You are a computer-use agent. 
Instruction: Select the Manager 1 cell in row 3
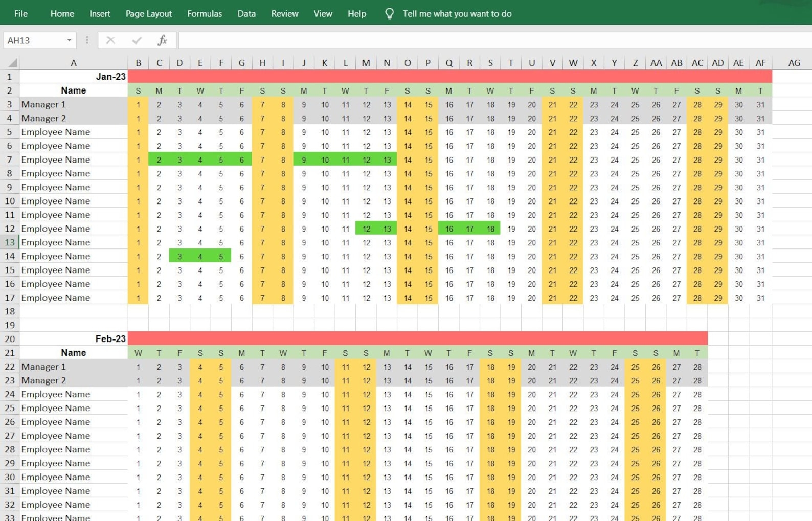pyautogui.click(x=73, y=104)
